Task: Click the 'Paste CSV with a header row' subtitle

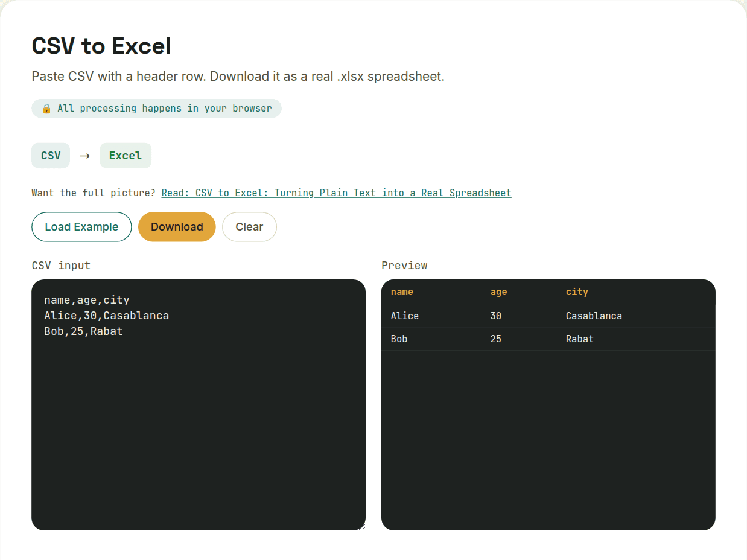Action: [238, 77]
